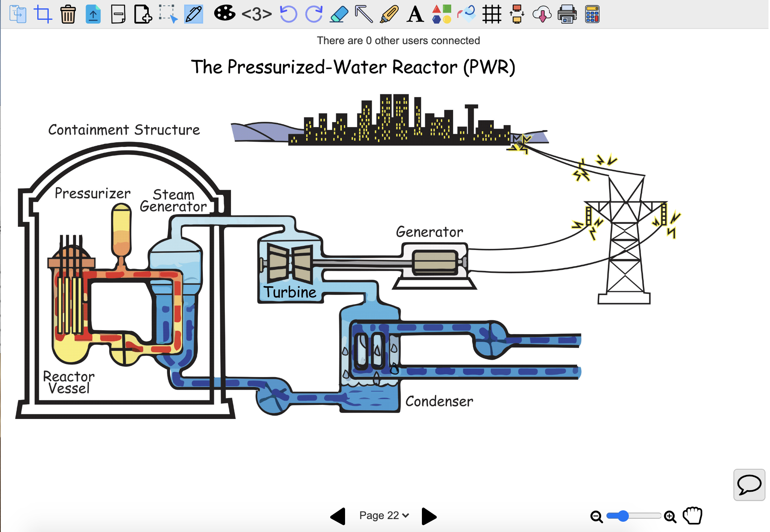This screenshot has height=532, width=770.
Task: Select the crop tool
Action: [43, 14]
